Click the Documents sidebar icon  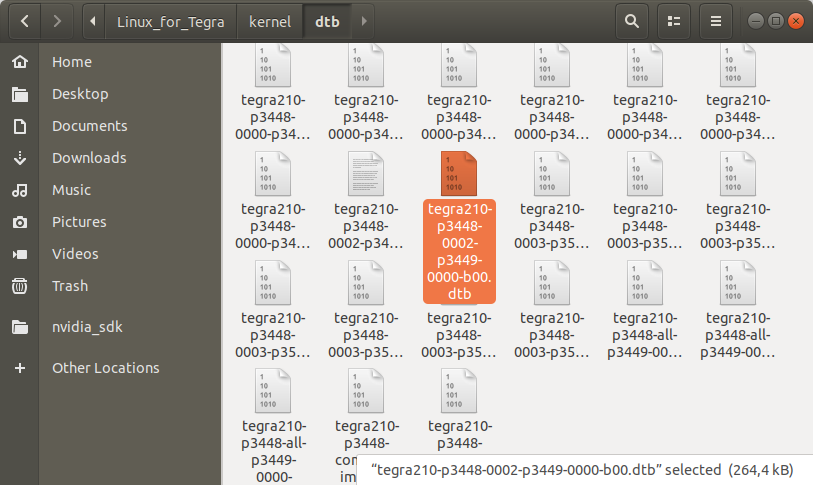(x=19, y=126)
